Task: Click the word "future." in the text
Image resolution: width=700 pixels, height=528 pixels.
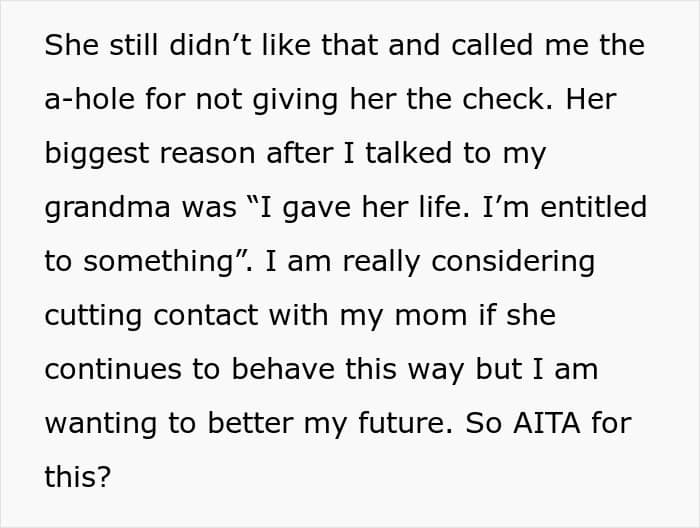Action: tap(406, 424)
